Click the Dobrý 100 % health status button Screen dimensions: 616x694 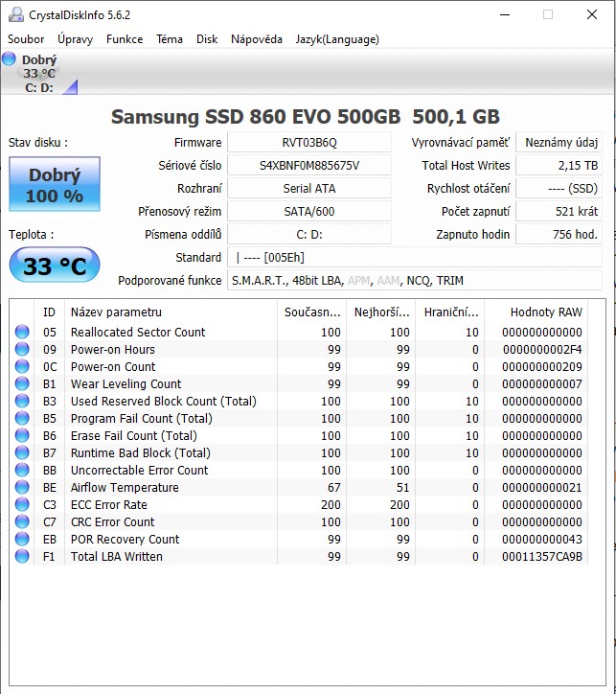pyautogui.click(x=55, y=184)
